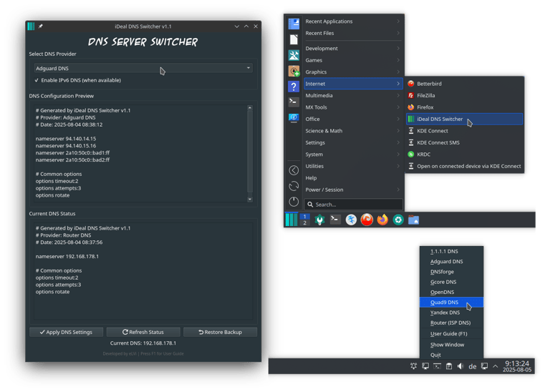Expand the Office category
This screenshot has height=392, width=550.
click(x=353, y=119)
